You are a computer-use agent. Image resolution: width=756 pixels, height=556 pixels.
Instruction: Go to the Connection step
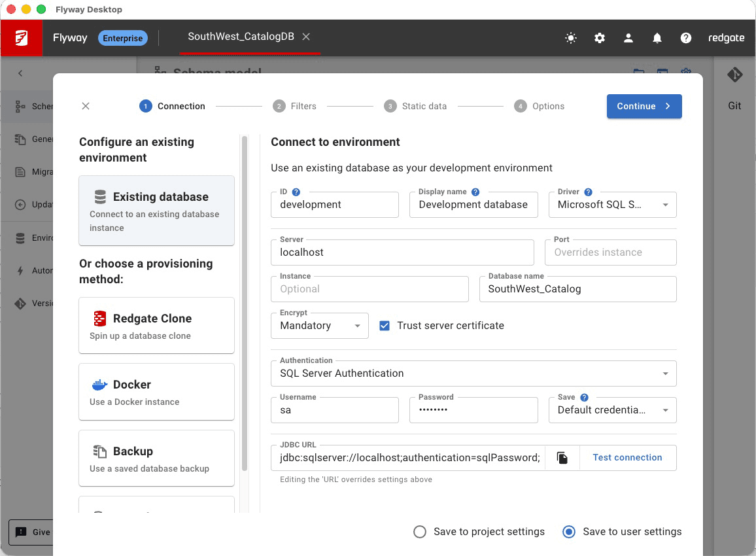tap(172, 106)
